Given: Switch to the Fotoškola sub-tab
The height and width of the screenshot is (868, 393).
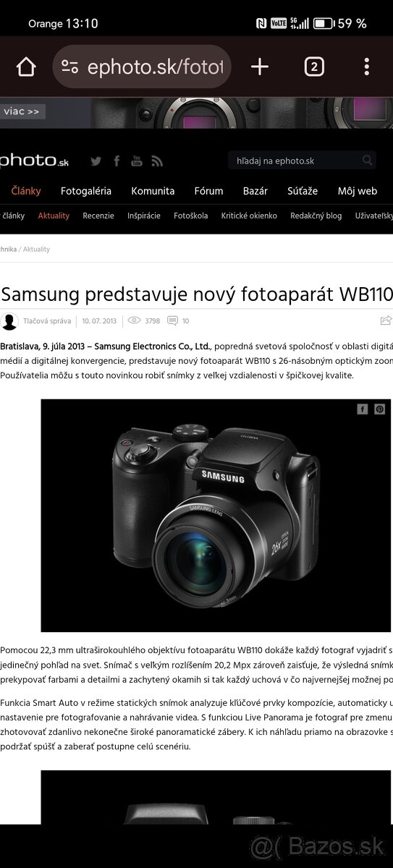Looking at the screenshot, I should 191,216.
